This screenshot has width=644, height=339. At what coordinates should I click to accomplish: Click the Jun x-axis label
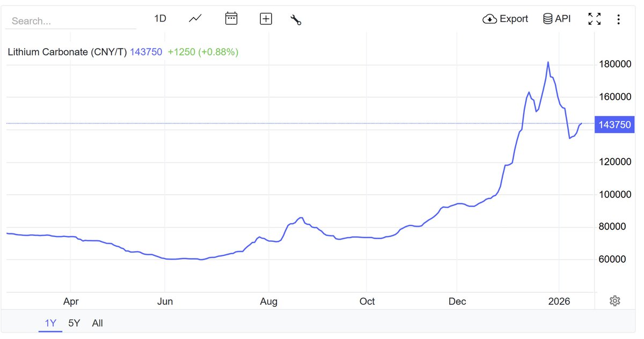point(165,301)
